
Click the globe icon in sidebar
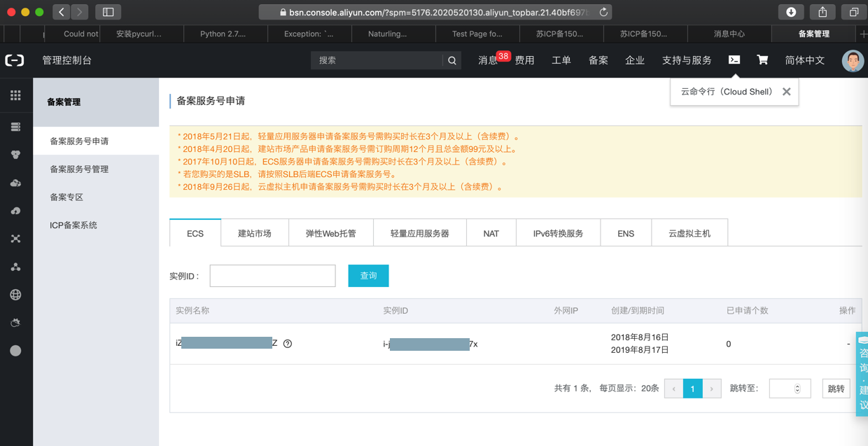coord(15,295)
